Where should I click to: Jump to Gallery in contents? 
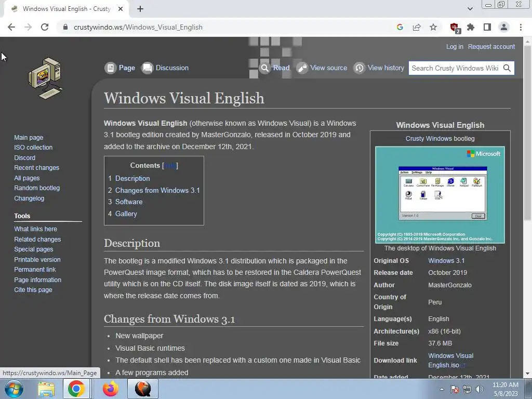pyautogui.click(x=126, y=214)
